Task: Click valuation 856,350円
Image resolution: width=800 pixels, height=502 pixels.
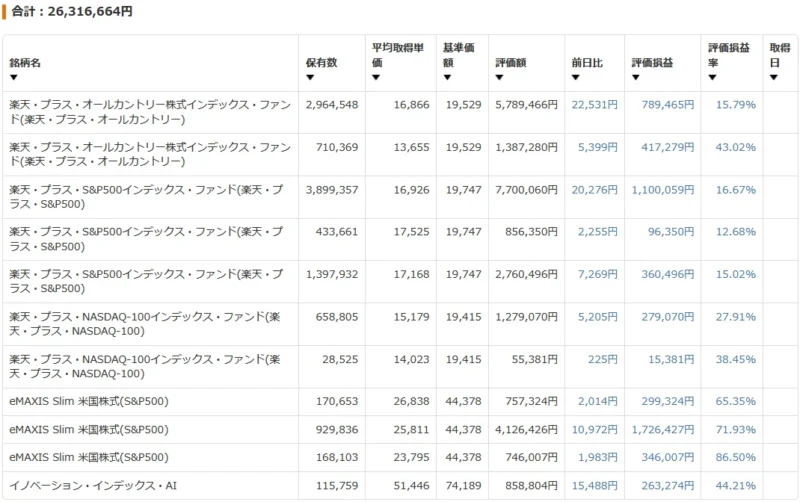Action: [531, 232]
